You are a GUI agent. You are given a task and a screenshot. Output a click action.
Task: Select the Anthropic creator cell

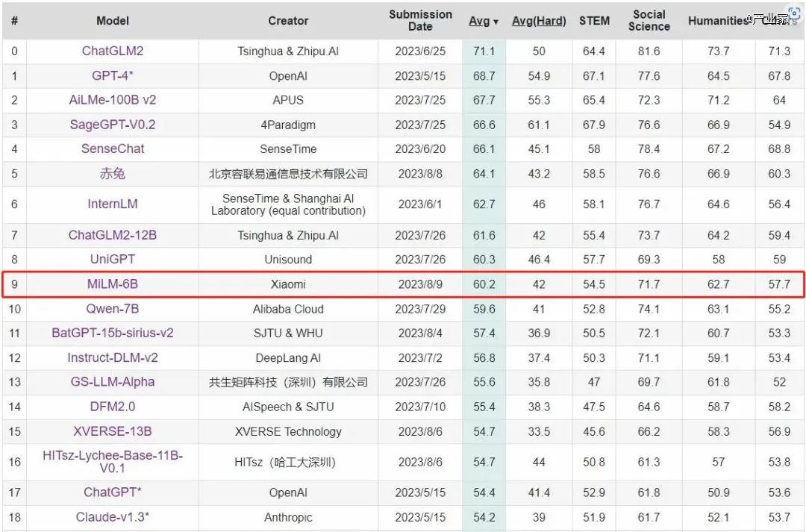[288, 517]
